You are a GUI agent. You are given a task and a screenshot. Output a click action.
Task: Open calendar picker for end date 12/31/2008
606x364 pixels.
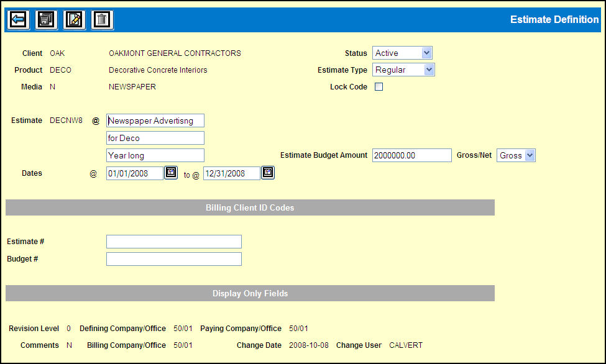(x=268, y=172)
